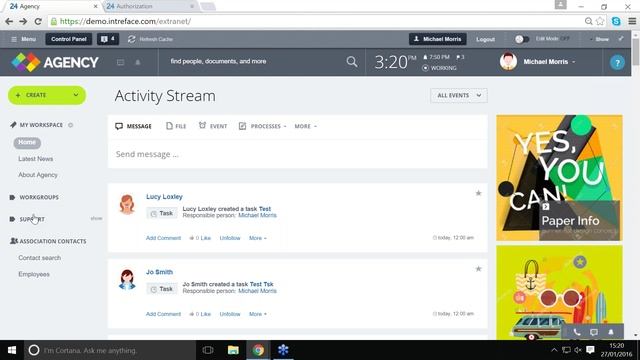Open Latest News in sidebar
This screenshot has width=640, height=360.
(36, 159)
